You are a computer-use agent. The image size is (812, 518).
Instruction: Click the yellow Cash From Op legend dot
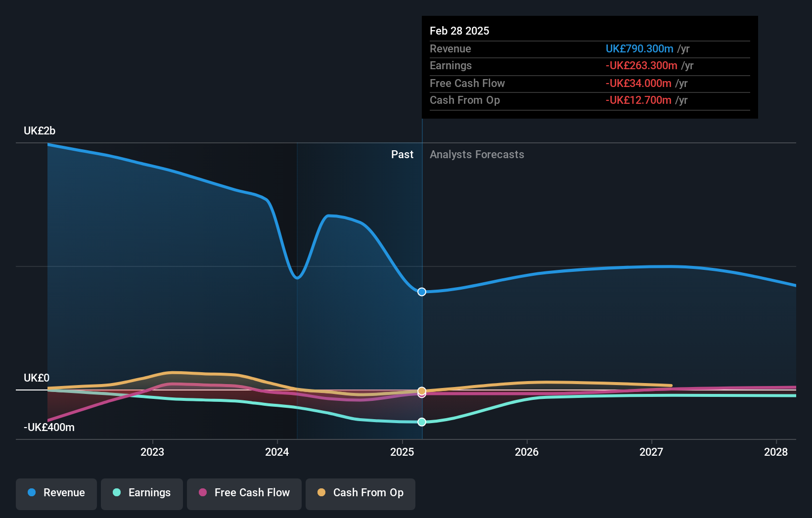coord(321,493)
